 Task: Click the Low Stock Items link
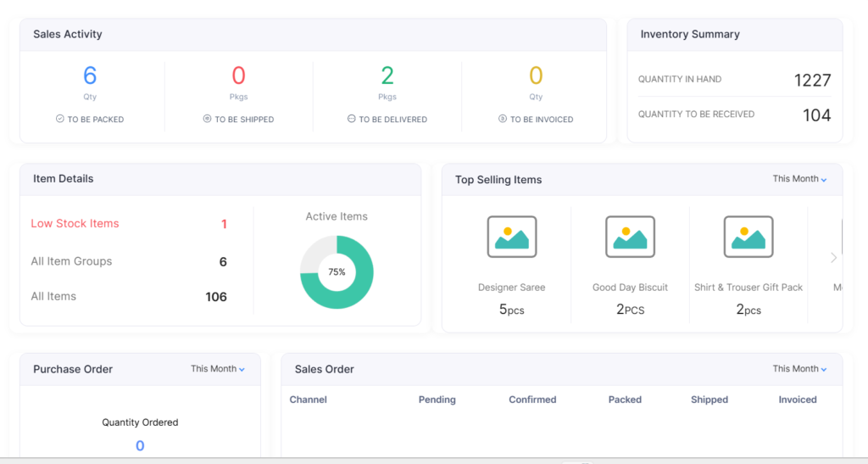pyautogui.click(x=75, y=224)
